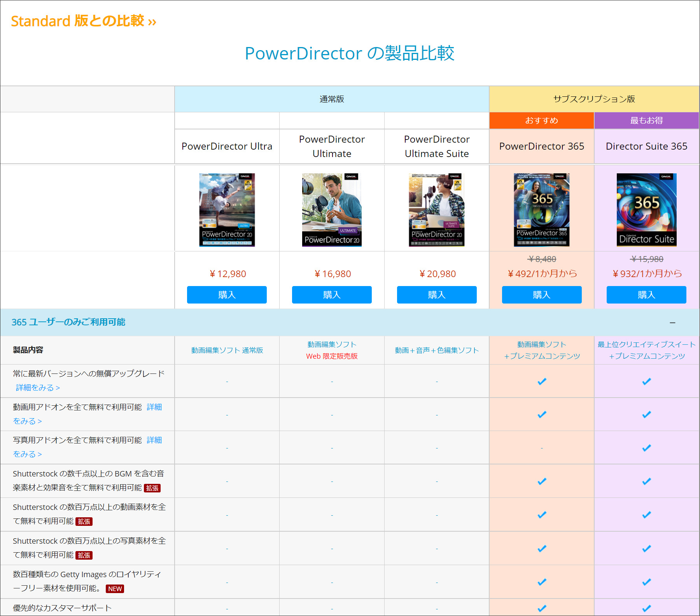Click Director Suite 365 checkmark for Shutterstock 動画素材
This screenshot has height=616, width=700.
coord(647,515)
